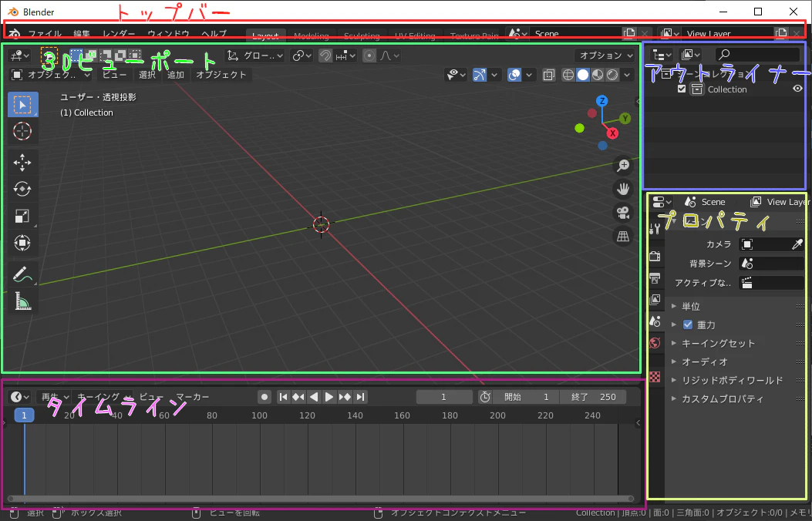
Task: Jump to the first frame of the timeline
Action: coord(283,397)
